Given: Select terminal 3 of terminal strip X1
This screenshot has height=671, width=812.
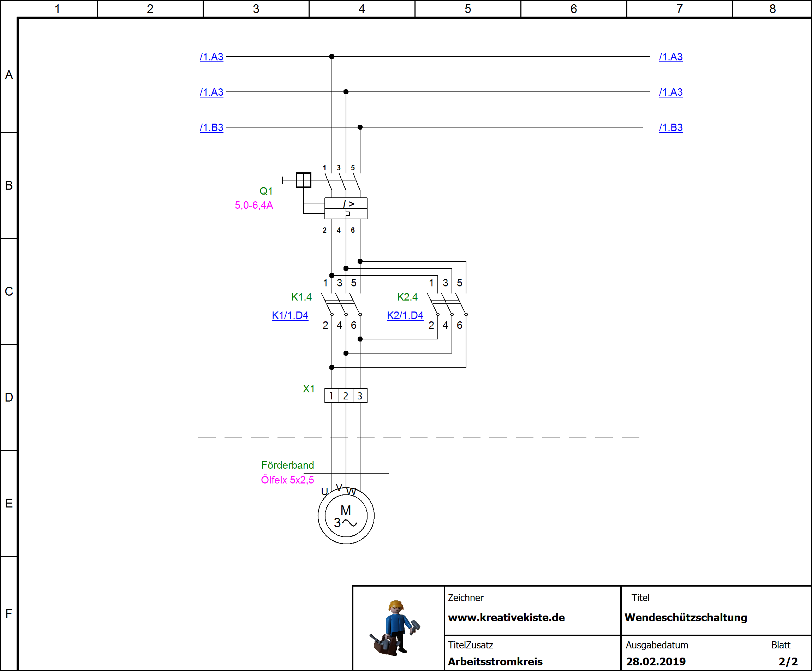Looking at the screenshot, I should (x=360, y=396).
